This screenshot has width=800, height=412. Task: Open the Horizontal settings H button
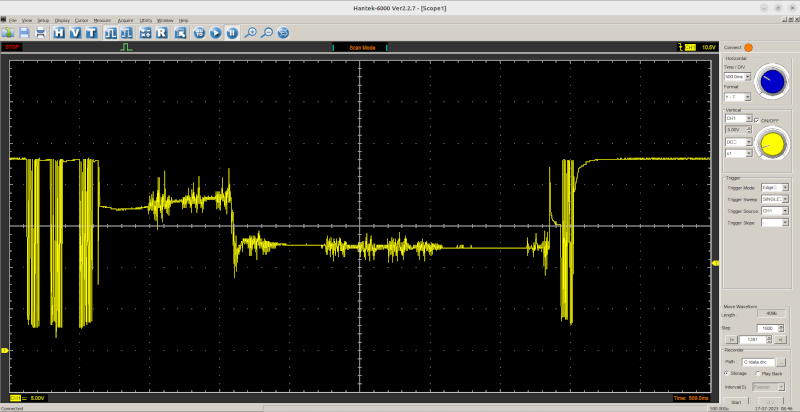59,32
